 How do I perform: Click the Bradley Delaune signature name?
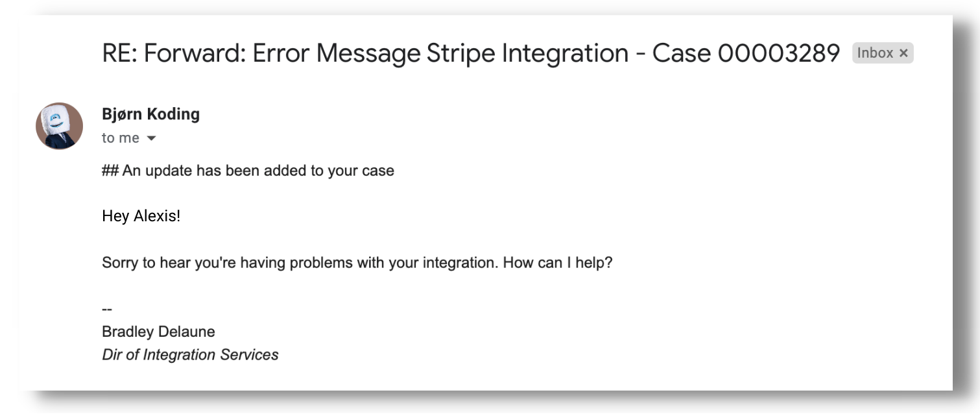click(158, 331)
